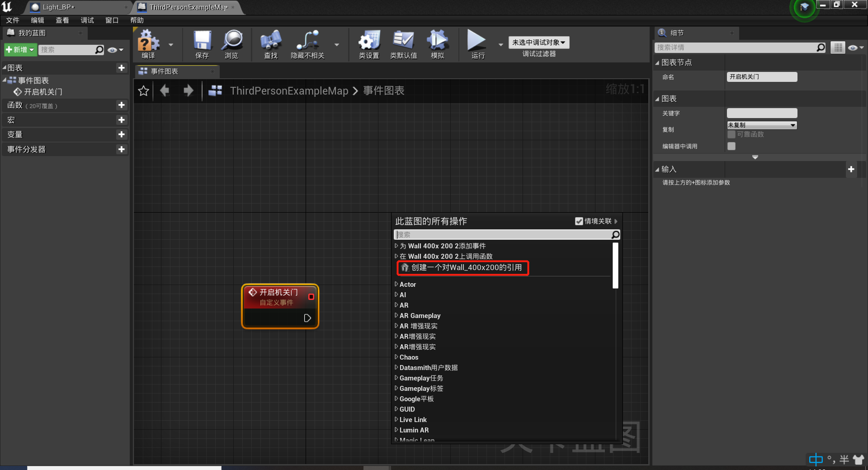Toggle 可靠函数 reliable checkbox
The height and width of the screenshot is (470, 868).
[731, 134]
